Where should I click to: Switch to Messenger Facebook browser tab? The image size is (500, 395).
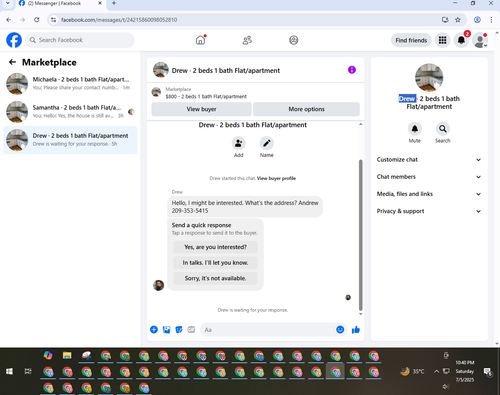pos(60,3)
